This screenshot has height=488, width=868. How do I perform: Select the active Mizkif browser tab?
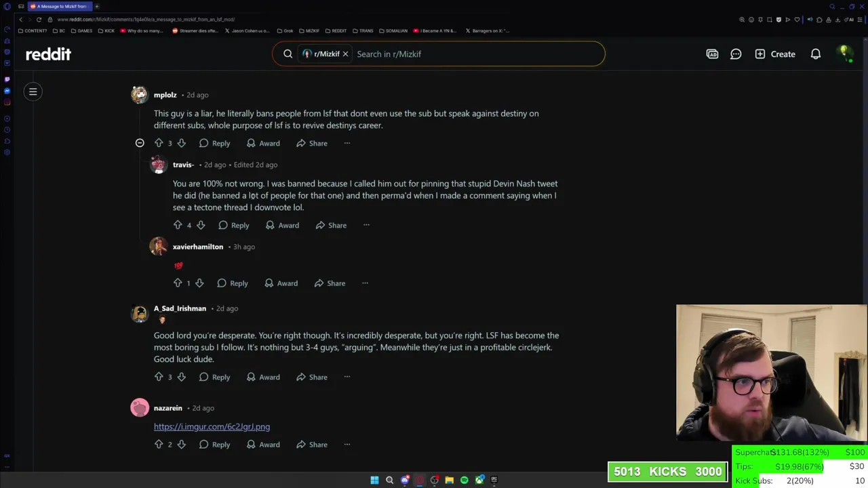60,6
